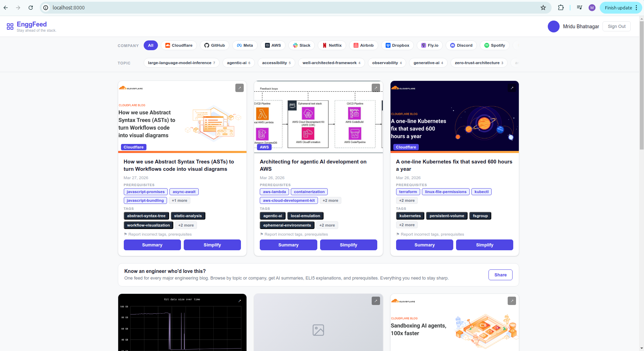Click the terraform prerequisite tag
Screen dimensions: 644x351
(408, 192)
